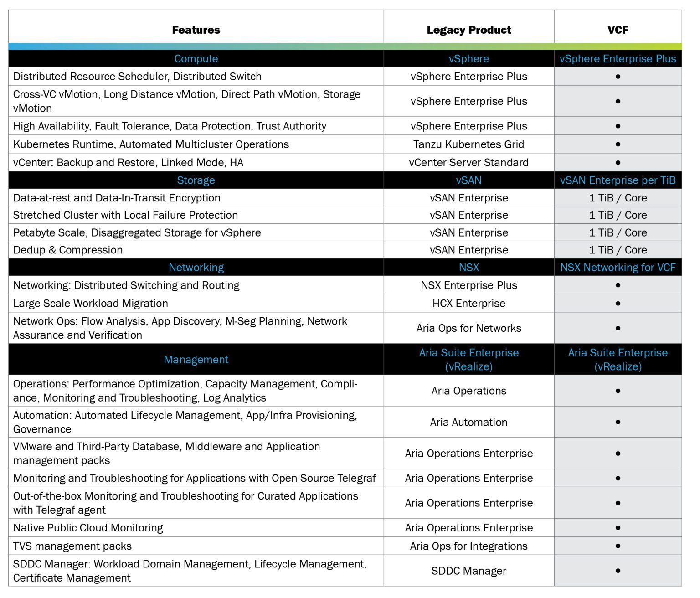Screen dimensions: 700x598
Task: Select the 1 TiB / Core cell for Dedup & Compression
Action: pos(618,250)
